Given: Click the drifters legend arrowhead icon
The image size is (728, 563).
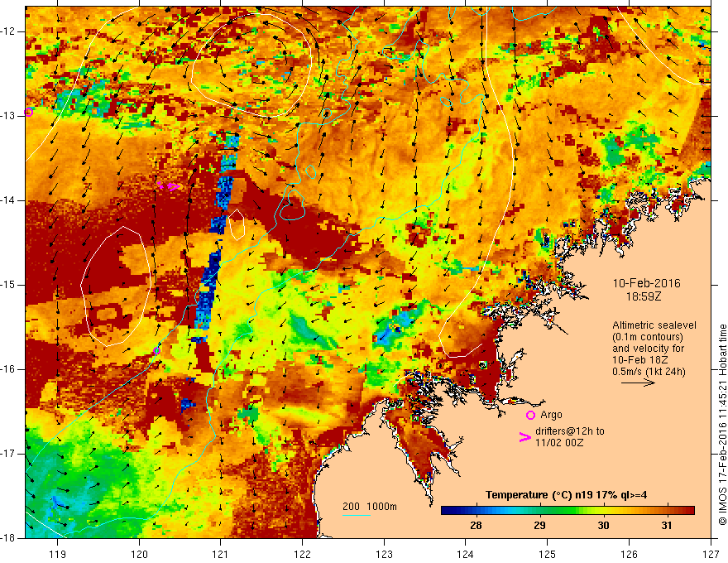Looking at the screenshot, I should click(524, 437).
